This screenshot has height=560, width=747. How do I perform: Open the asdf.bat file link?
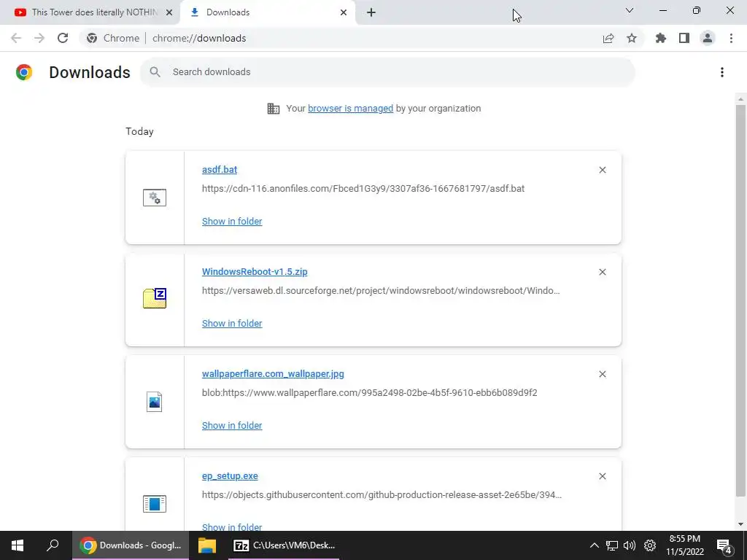point(219,169)
